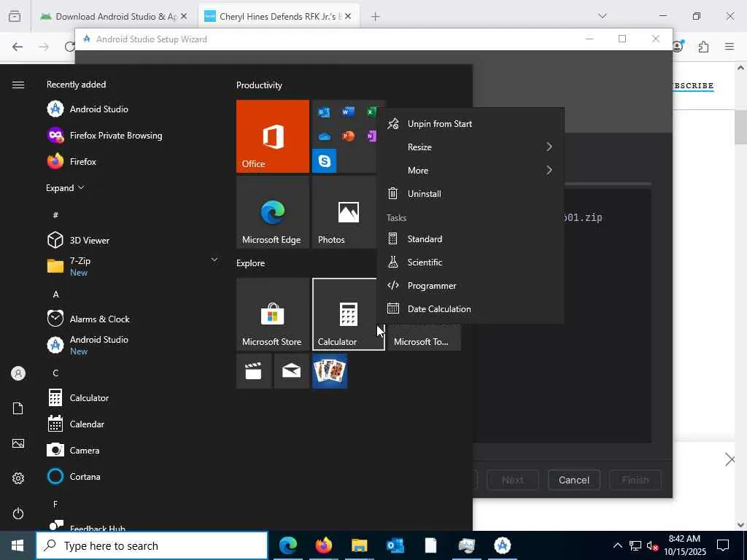The image size is (747, 560).
Task: Open user account icon in Start sidebar
Action: click(x=18, y=373)
